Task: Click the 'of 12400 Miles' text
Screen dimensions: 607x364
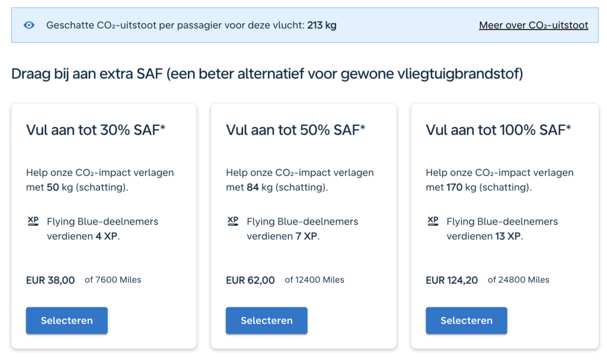Action: pyautogui.click(x=314, y=280)
